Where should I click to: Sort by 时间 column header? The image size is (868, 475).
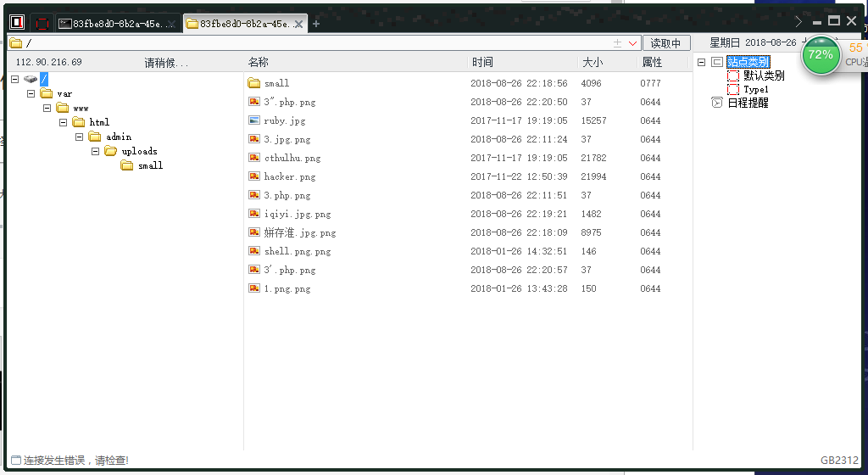click(x=482, y=62)
